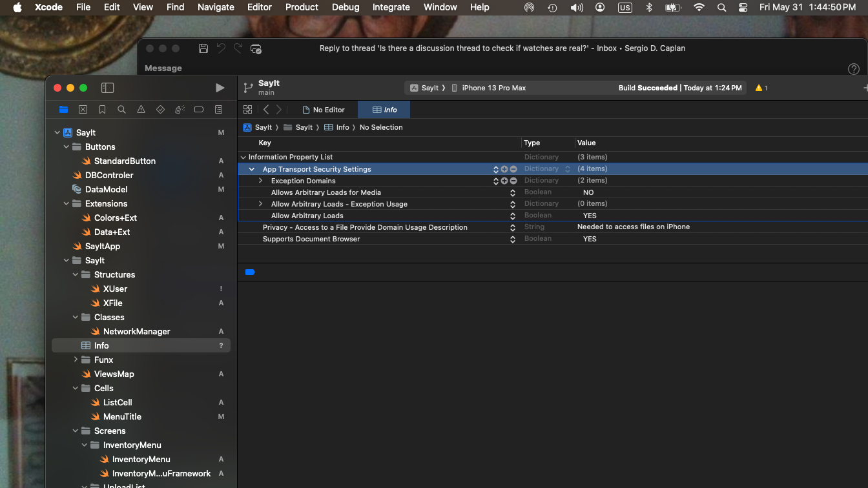Viewport: 868px width, 488px height.
Task: Open the Issue navigator warning triangle
Action: click(x=141, y=110)
